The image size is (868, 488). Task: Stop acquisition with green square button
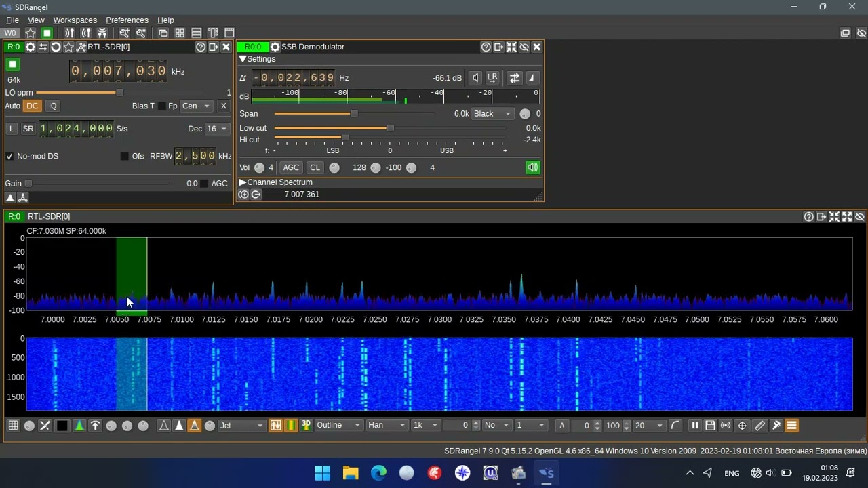click(12, 64)
